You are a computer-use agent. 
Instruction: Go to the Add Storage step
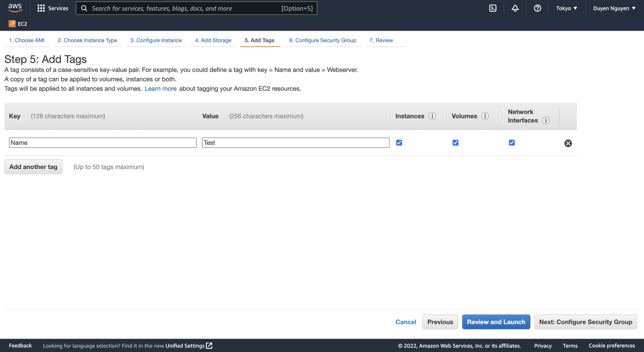click(x=213, y=40)
